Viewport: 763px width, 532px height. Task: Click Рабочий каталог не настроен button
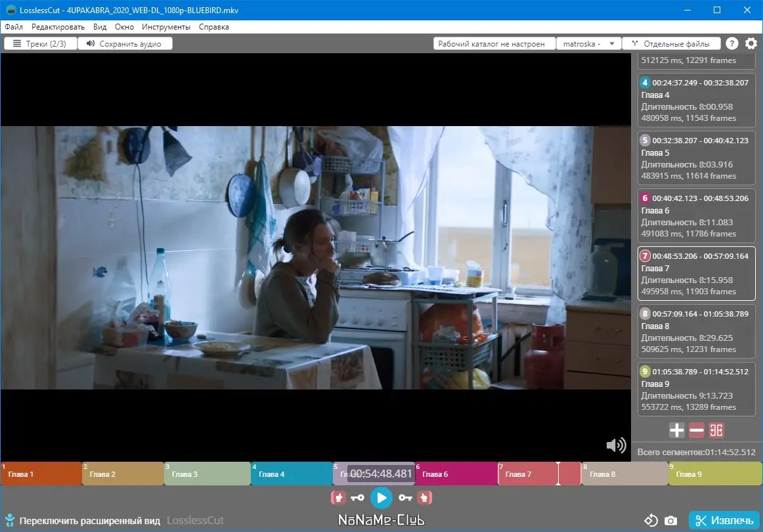pos(494,44)
